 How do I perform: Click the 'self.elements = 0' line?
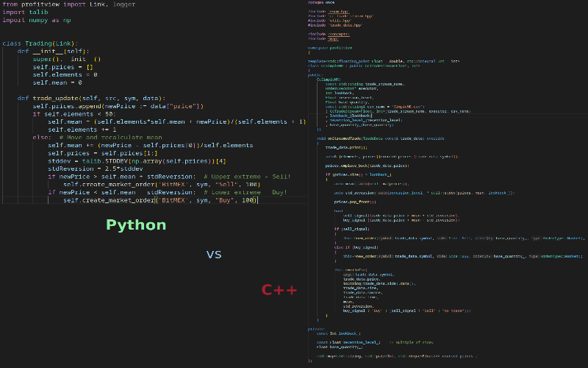click(x=65, y=75)
